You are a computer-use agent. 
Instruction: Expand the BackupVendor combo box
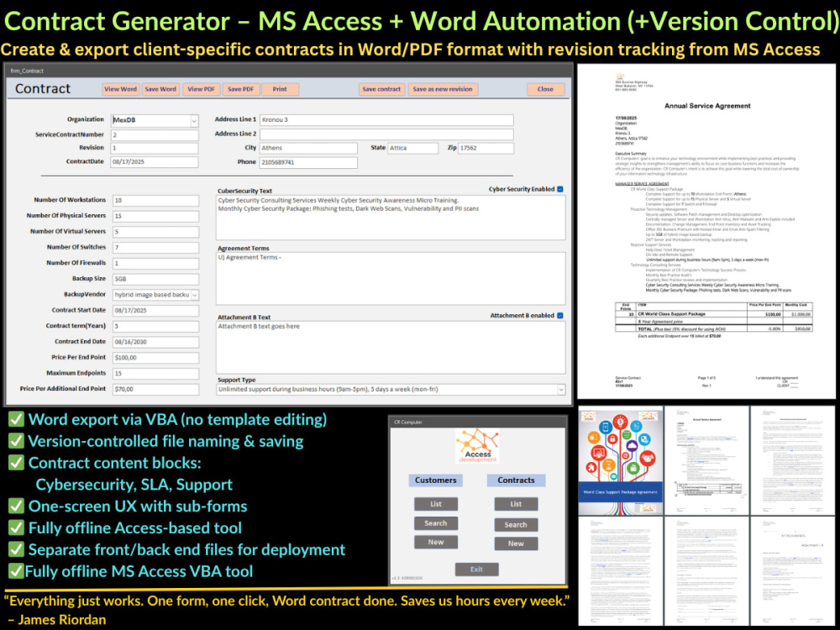tap(195, 295)
